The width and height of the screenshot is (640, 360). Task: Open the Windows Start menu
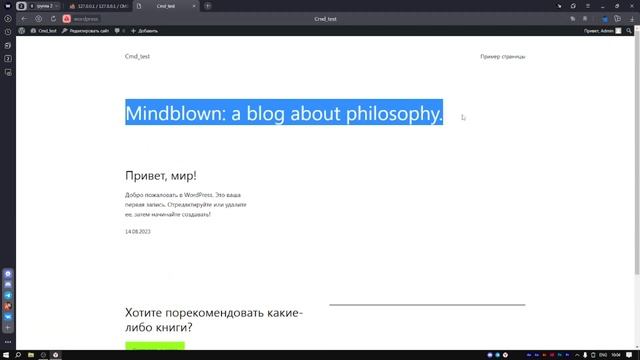(x=6, y=355)
